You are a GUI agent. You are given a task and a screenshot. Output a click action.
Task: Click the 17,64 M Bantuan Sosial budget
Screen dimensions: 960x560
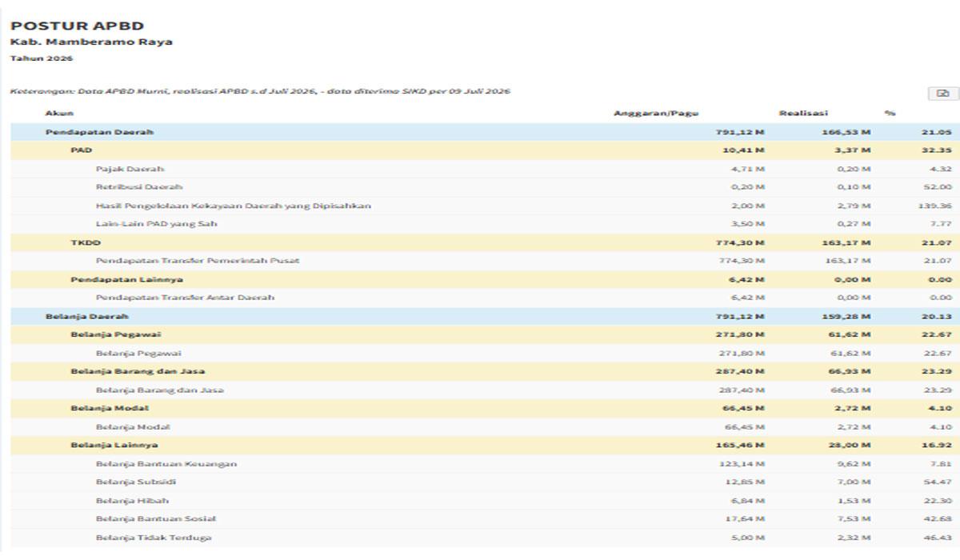744,518
